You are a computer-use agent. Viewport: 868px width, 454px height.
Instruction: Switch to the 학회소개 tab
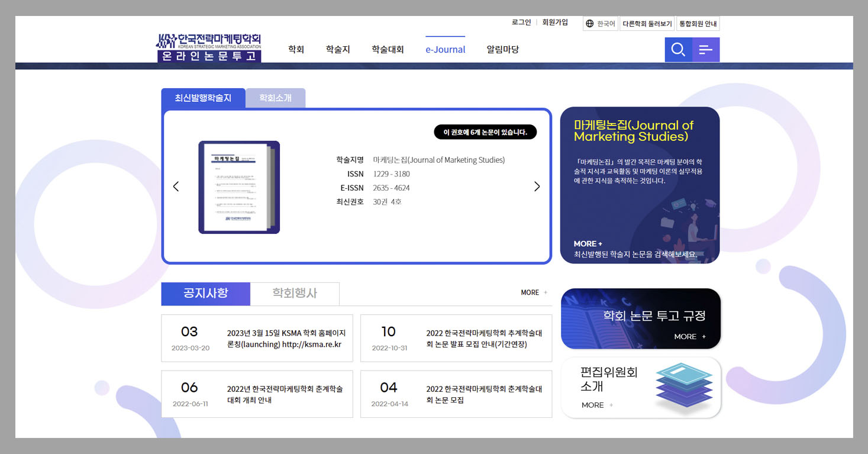click(276, 98)
